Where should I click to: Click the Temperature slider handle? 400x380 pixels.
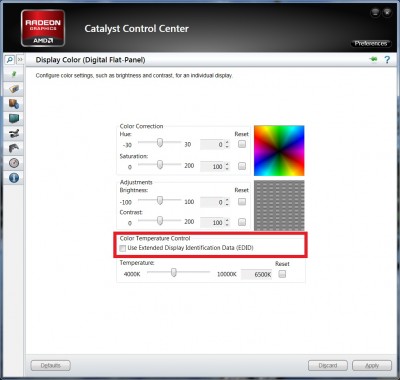tap(174, 272)
